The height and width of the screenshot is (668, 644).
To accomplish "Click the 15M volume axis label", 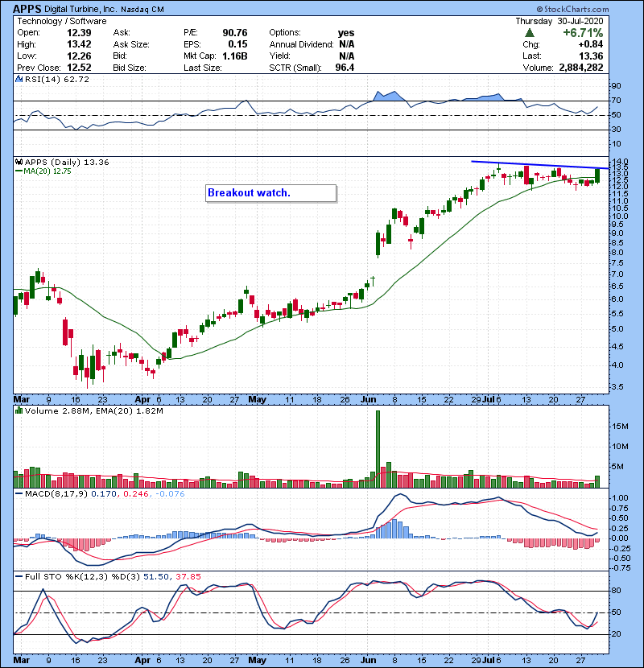I will pyautogui.click(x=620, y=427).
